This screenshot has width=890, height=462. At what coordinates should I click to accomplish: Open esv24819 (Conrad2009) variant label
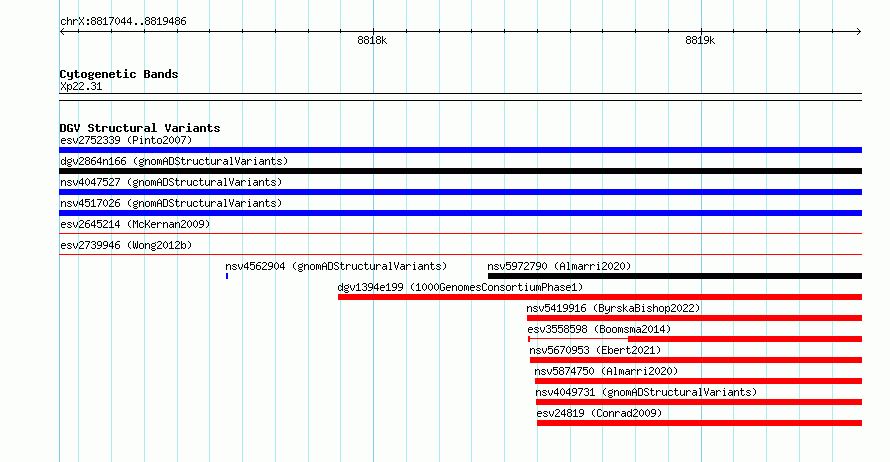[599, 413]
